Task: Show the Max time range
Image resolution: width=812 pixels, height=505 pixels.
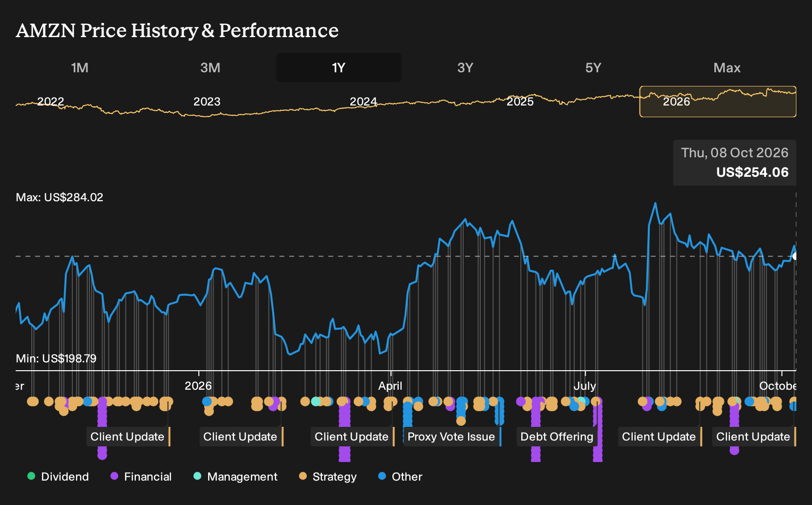Action: click(727, 67)
